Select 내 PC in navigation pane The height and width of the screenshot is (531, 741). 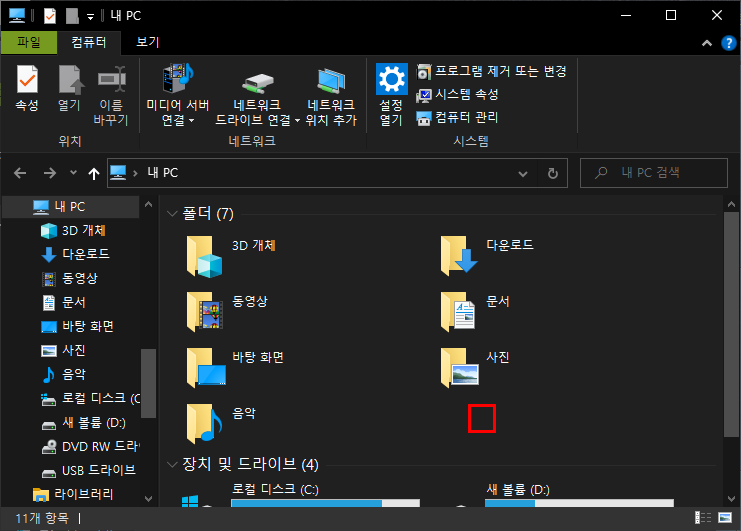click(x=70, y=207)
